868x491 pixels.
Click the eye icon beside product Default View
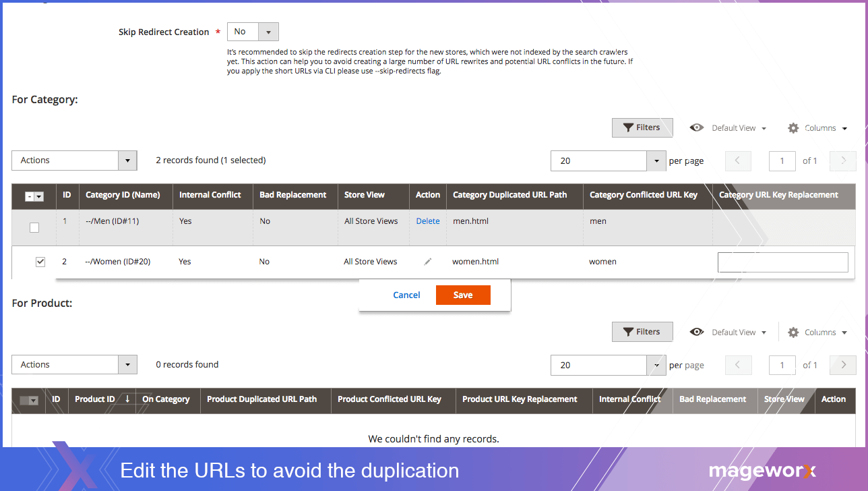point(697,332)
